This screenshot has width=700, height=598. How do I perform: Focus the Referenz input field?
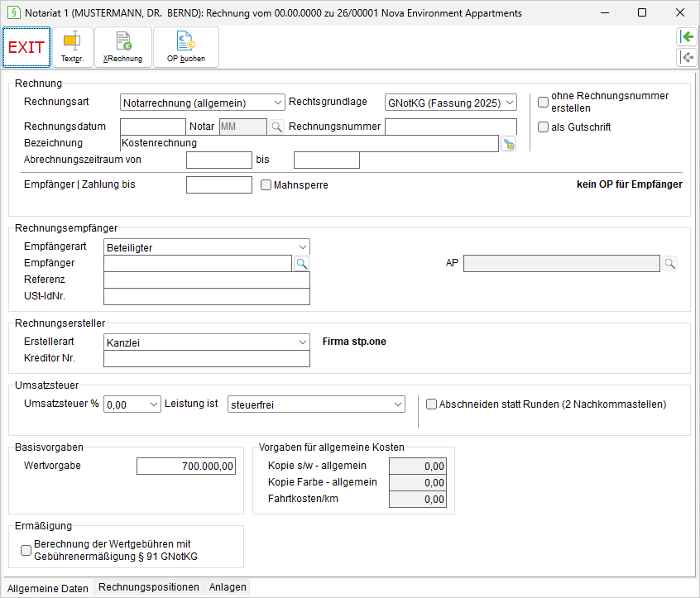coord(207,280)
